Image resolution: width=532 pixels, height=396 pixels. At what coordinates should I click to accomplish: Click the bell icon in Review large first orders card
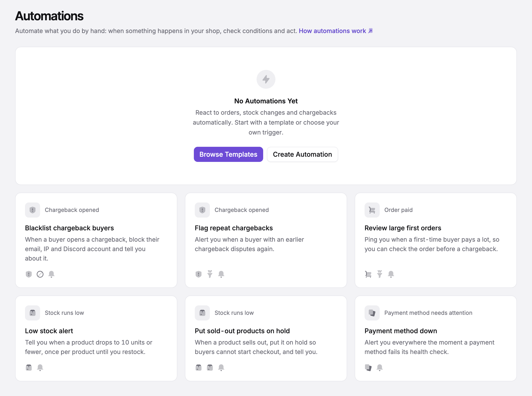(x=391, y=274)
